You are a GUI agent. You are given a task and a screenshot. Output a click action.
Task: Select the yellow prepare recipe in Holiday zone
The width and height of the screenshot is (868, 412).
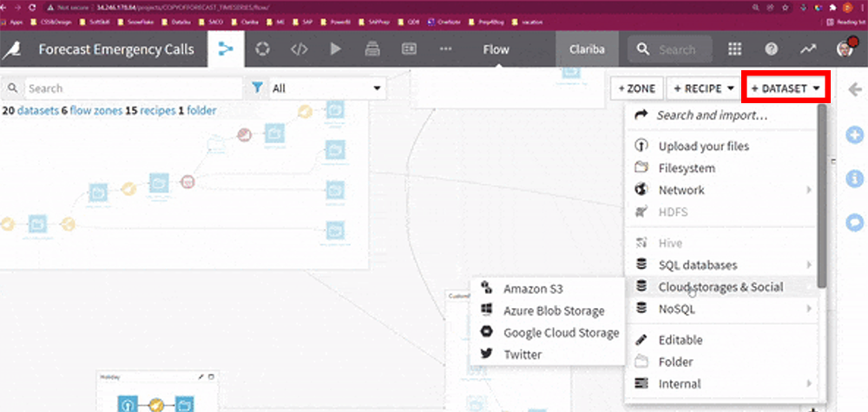[156, 404]
